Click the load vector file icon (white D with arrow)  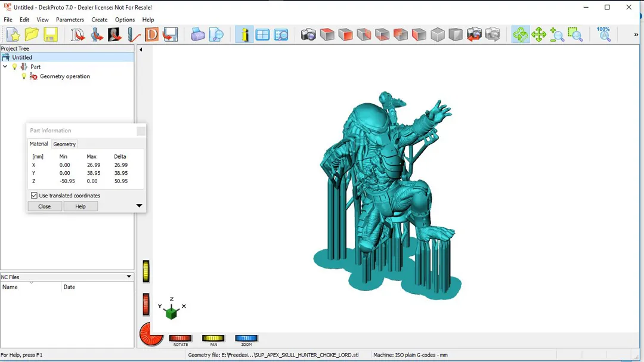(78, 35)
